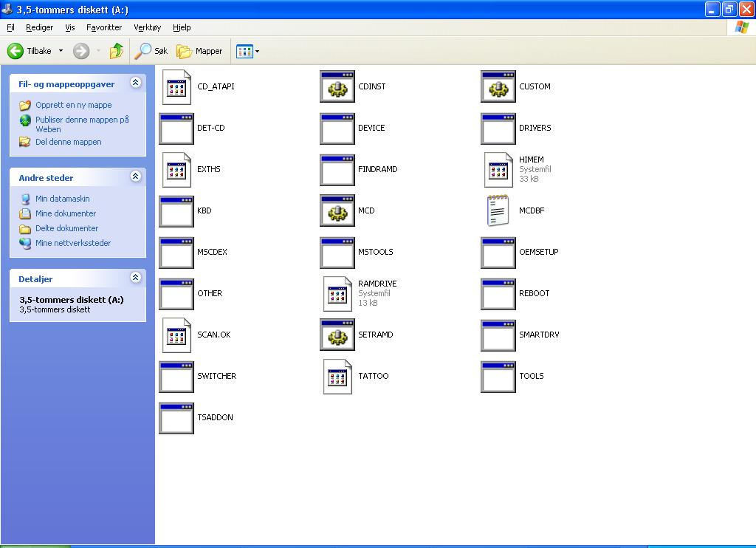Click the MSCDEX file name label
The width and height of the screenshot is (756, 548).
[x=212, y=252]
